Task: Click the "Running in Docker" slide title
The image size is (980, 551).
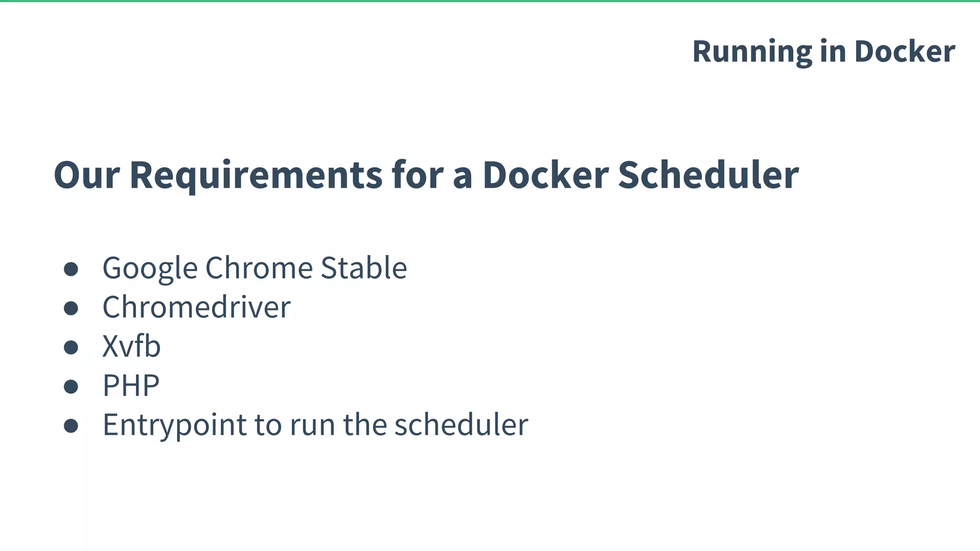Action: pyautogui.click(x=823, y=52)
